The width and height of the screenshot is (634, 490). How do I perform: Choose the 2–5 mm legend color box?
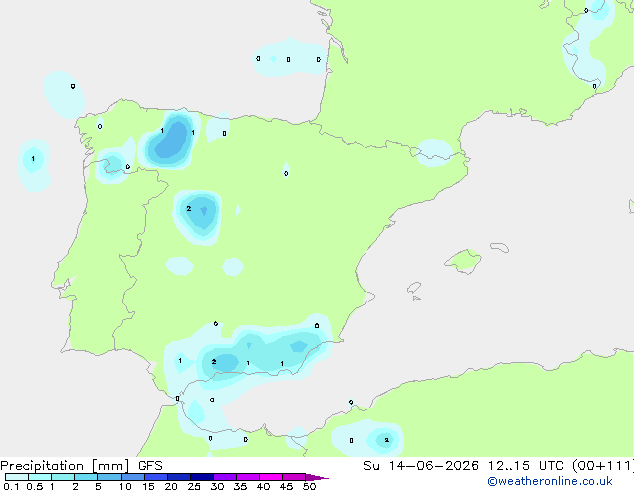[86, 477]
